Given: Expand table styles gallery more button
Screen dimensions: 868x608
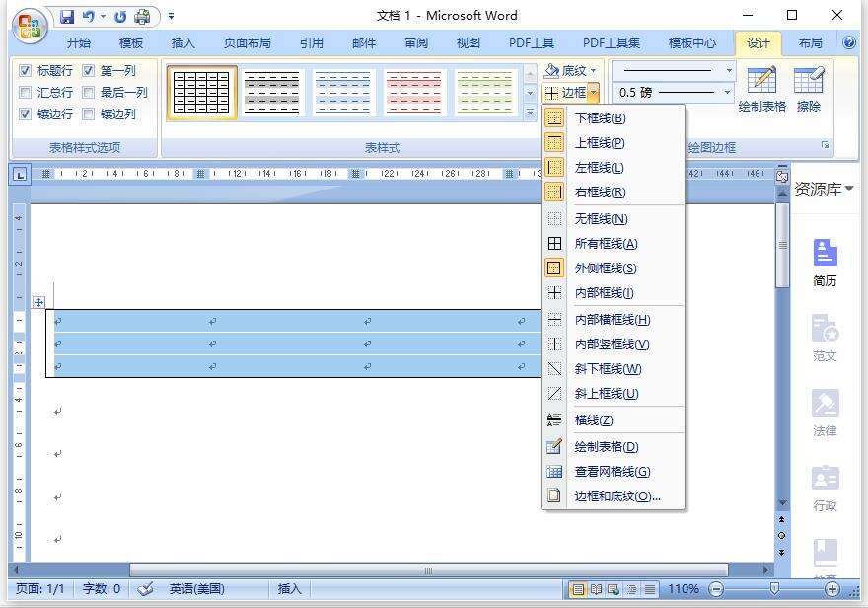Looking at the screenshot, I should coord(530,113).
